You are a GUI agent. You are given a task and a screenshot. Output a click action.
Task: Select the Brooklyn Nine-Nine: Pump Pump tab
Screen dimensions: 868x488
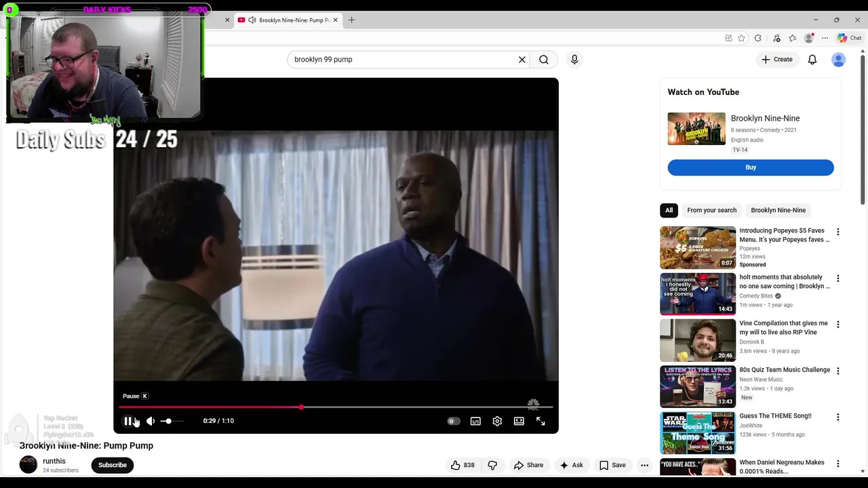point(289,20)
